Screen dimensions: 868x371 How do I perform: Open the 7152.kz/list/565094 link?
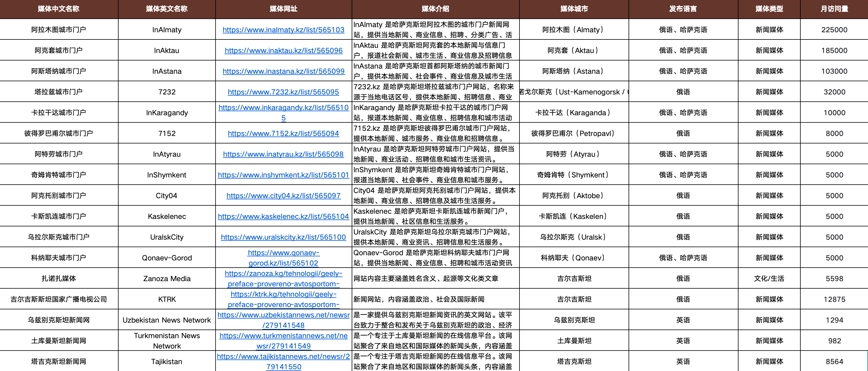[x=283, y=133]
